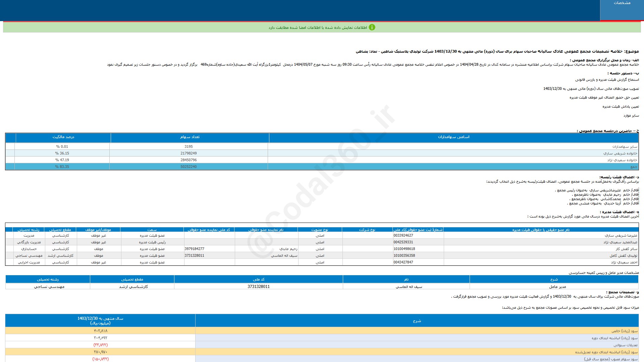The height and width of the screenshot is (362, 644).
Task: Click سود (زیان) انباشته ابتدای دوره تعدیل‌شده label
Action: (606, 352)
